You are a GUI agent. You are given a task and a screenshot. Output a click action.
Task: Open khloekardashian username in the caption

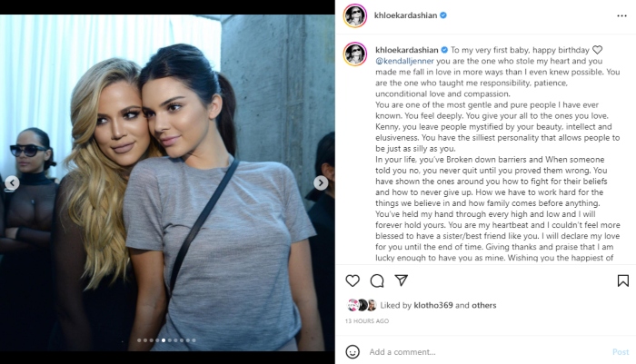pyautogui.click(x=407, y=50)
